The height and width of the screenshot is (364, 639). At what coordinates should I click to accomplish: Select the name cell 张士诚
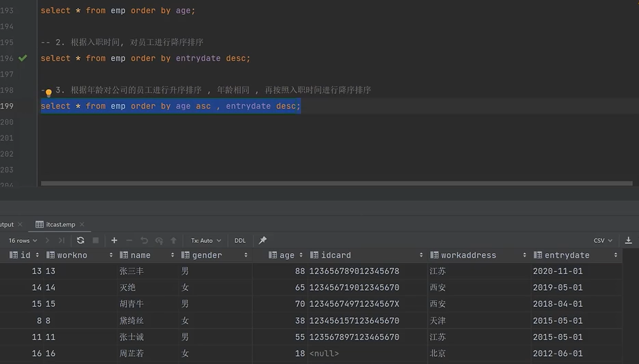click(x=148, y=337)
